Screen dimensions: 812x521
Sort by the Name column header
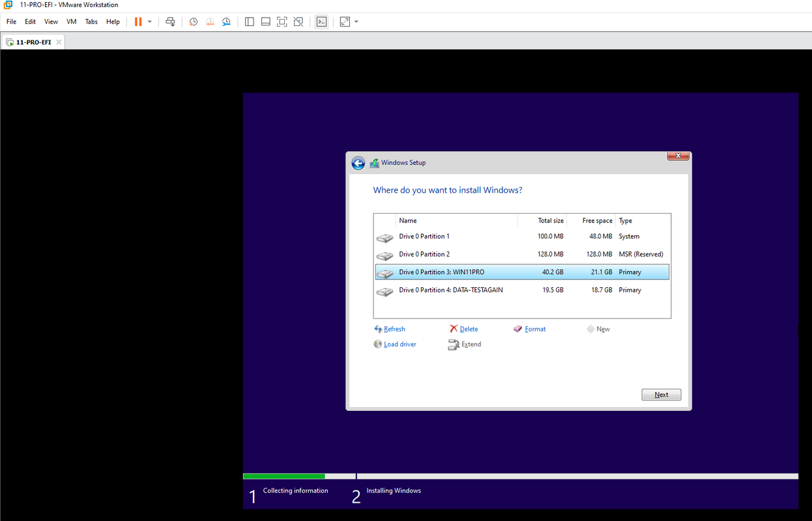[x=456, y=221]
